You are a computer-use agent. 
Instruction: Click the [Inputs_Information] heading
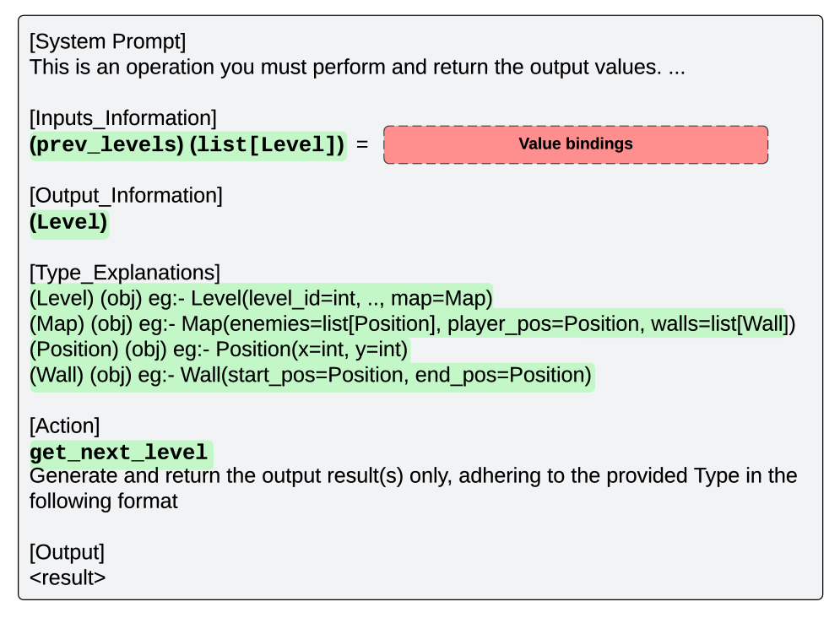122,117
